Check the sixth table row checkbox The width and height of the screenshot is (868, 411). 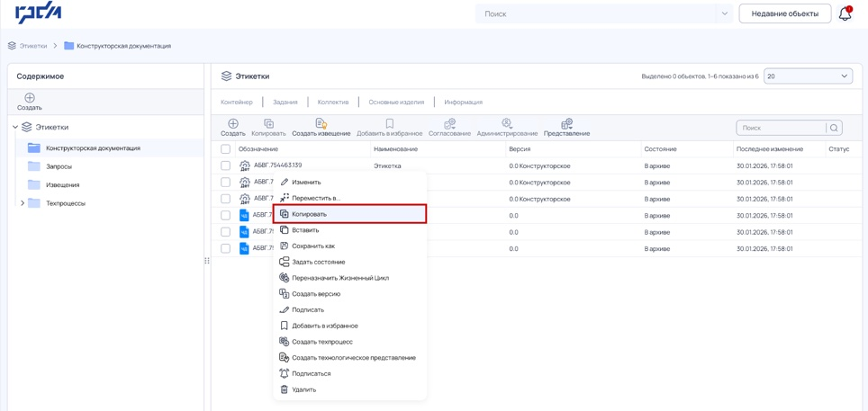pyautogui.click(x=225, y=248)
